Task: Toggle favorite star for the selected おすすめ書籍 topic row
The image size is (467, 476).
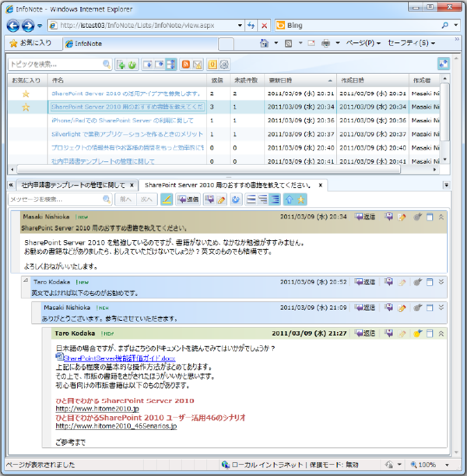Action: tap(26, 108)
